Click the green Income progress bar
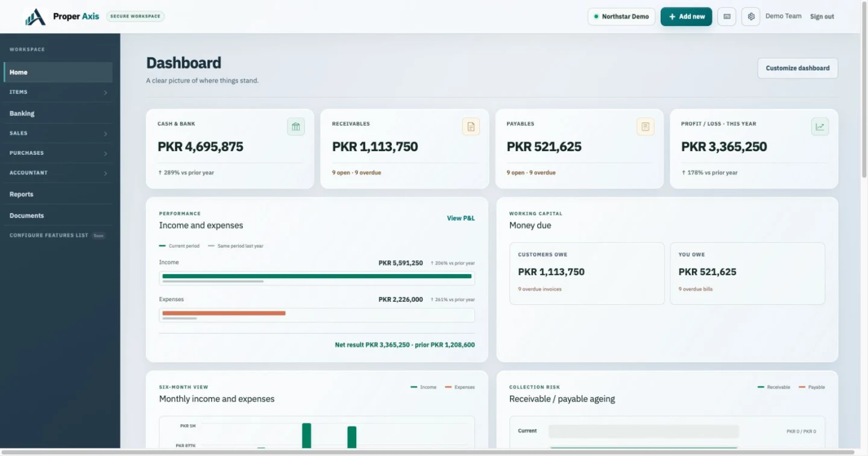 [317, 276]
